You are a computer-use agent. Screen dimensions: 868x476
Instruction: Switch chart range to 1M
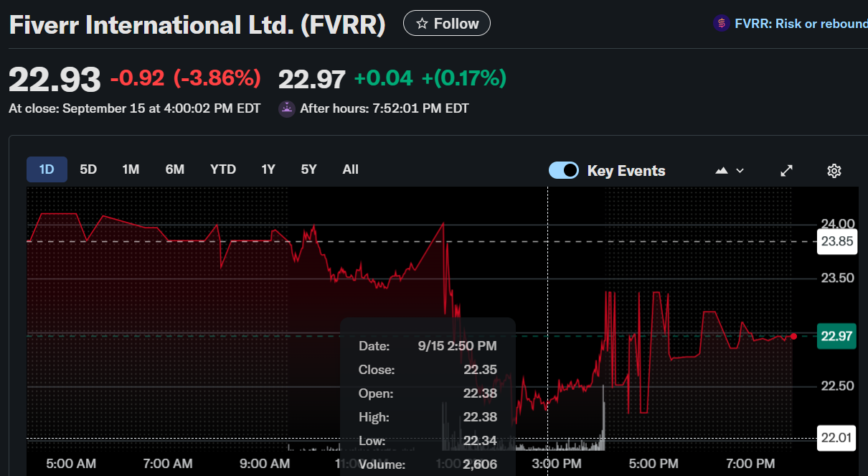tap(131, 169)
